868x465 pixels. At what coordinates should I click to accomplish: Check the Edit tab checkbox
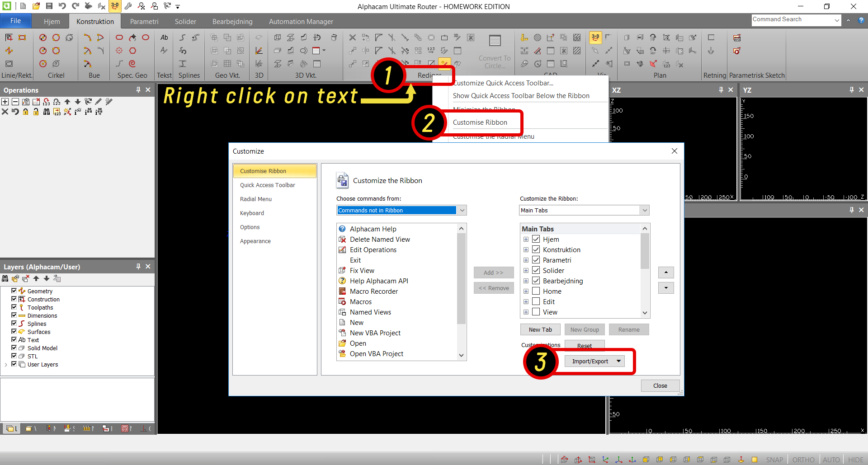pos(536,301)
